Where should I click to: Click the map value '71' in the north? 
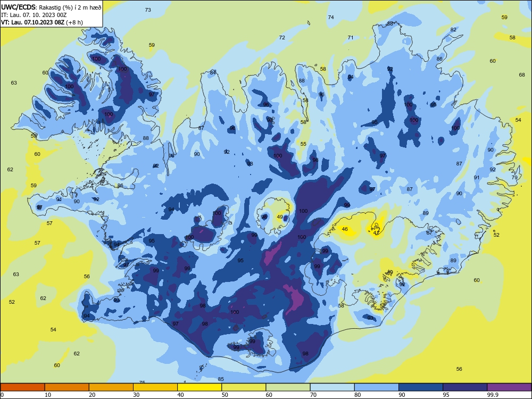pos(351,37)
